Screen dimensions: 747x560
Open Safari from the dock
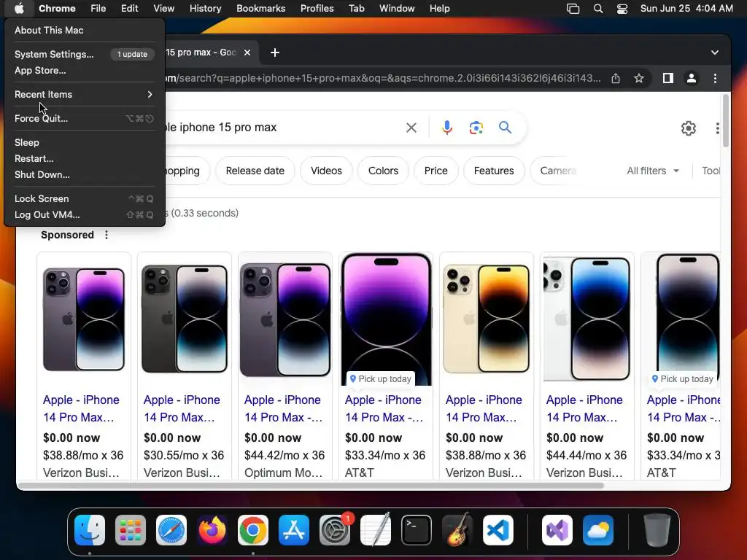(171, 530)
